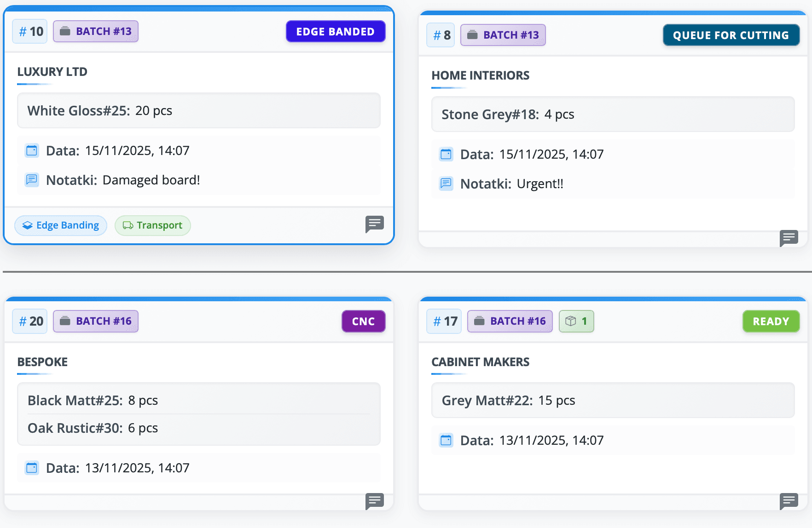Select the BATCH #13 badge on HOME INTERIORS
Screen dimensions: 812x528
coord(503,35)
